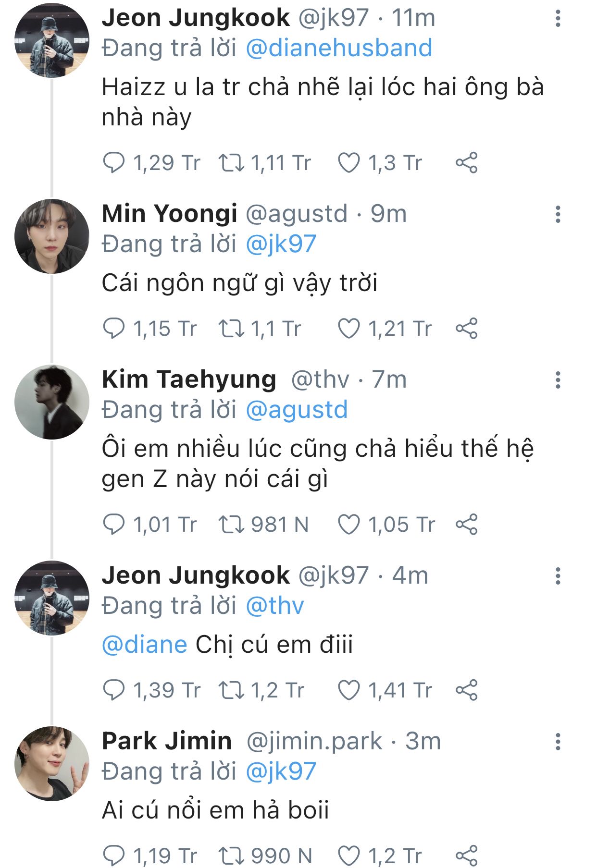Viewport: 597px width, 868px height.
Task: Tap Min Yoongi's avatar
Action: click(x=52, y=236)
